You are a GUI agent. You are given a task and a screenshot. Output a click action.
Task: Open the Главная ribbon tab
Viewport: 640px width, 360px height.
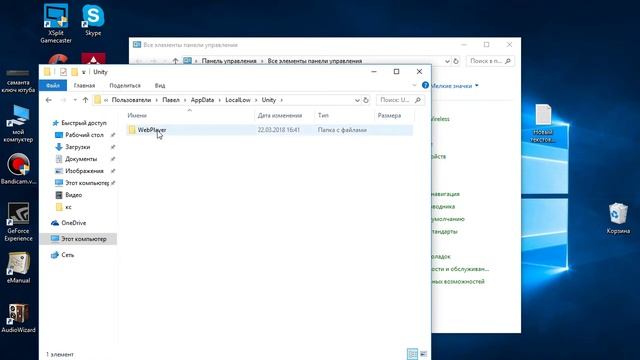[x=84, y=85]
